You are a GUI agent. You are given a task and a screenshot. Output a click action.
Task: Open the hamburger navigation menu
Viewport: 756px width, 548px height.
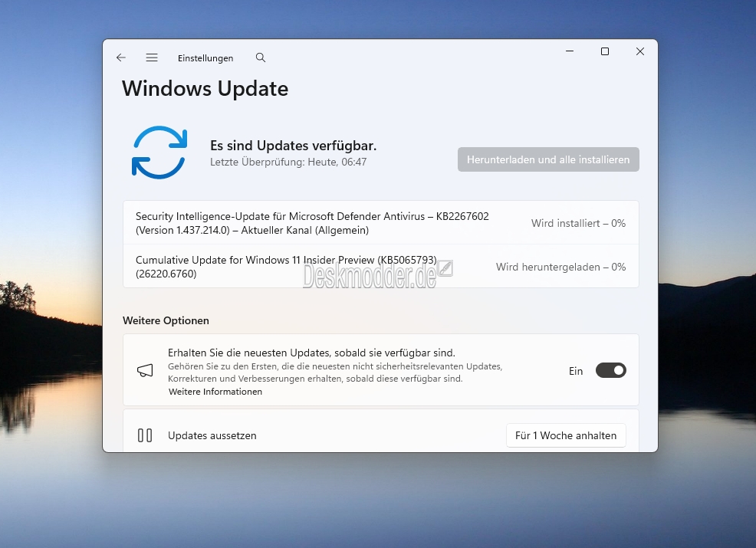click(152, 57)
